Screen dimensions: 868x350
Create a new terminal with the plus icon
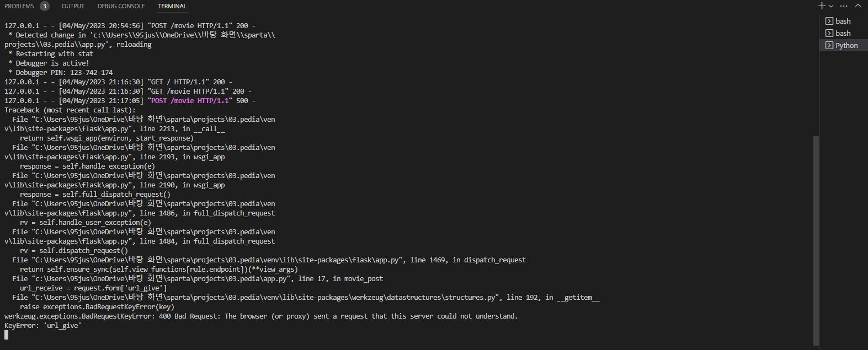coord(822,6)
